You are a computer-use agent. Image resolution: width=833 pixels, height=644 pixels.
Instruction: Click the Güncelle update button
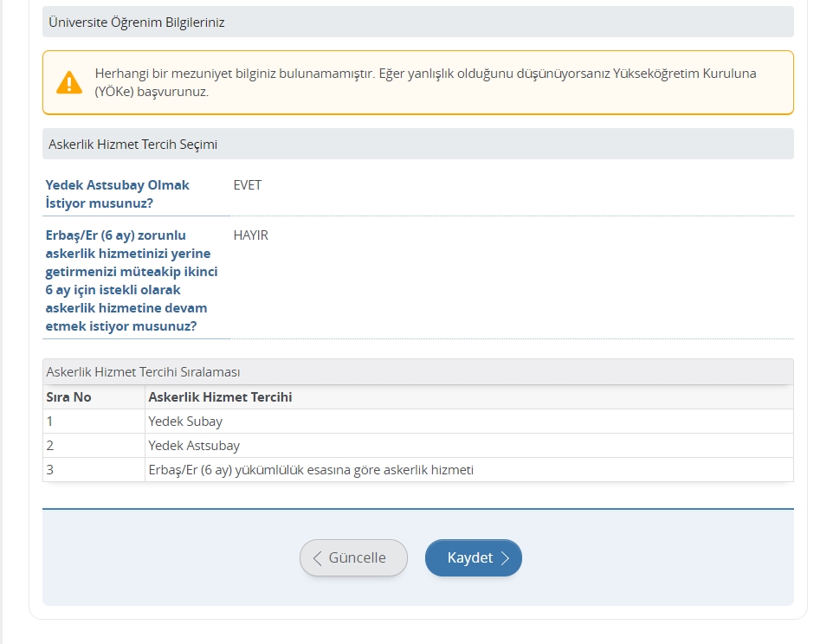(353, 557)
